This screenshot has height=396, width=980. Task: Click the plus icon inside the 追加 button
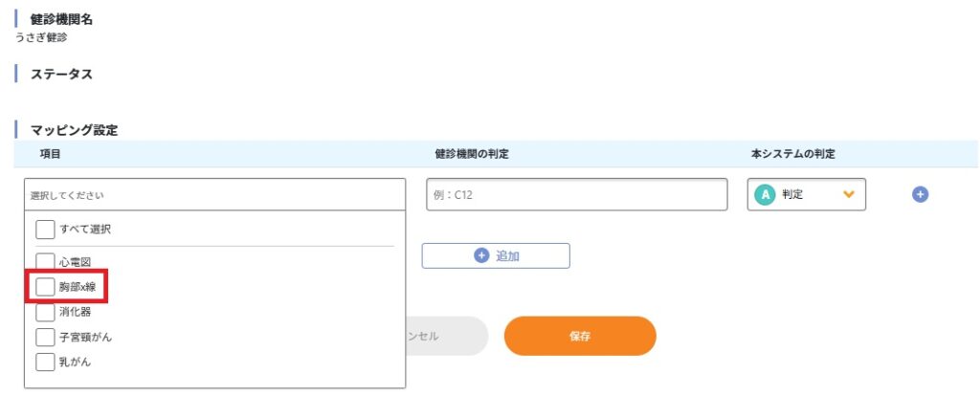481,256
